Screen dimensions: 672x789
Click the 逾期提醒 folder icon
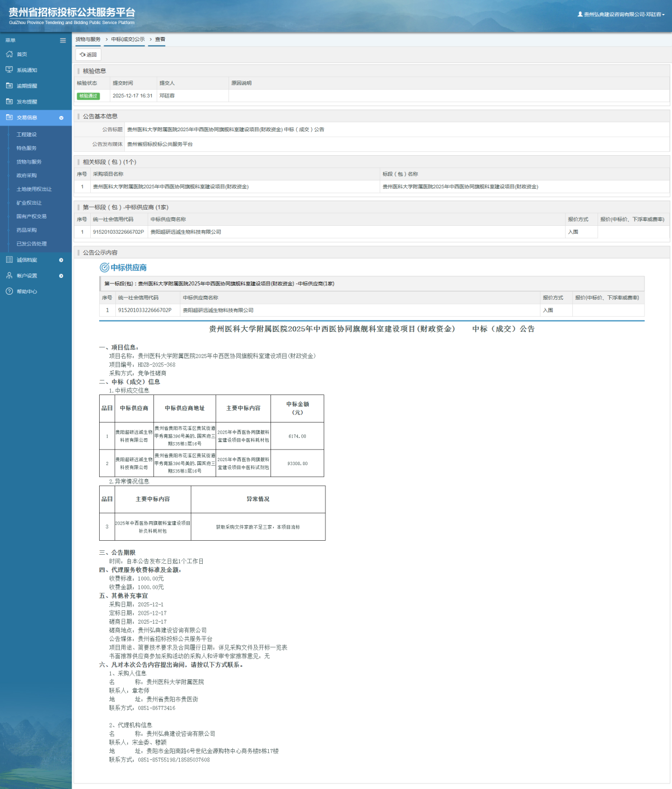pos(9,86)
